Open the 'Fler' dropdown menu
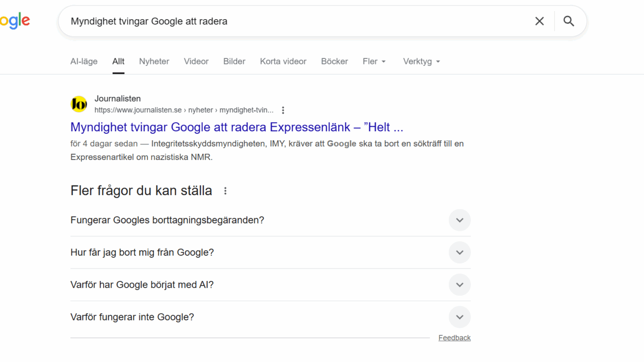Screen dimensions: 644x362 pyautogui.click(x=374, y=61)
